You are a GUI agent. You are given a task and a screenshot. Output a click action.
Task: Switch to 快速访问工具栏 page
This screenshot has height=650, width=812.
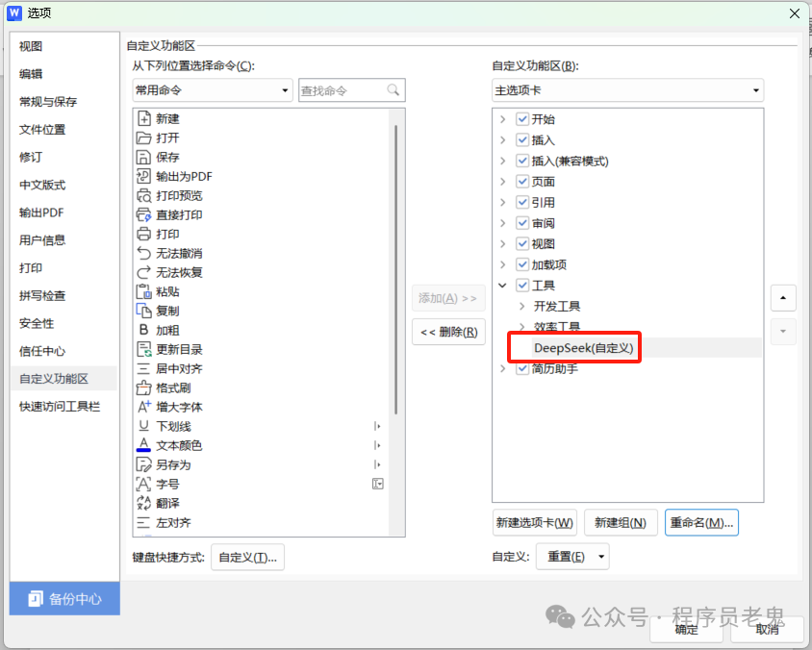pyautogui.click(x=60, y=406)
